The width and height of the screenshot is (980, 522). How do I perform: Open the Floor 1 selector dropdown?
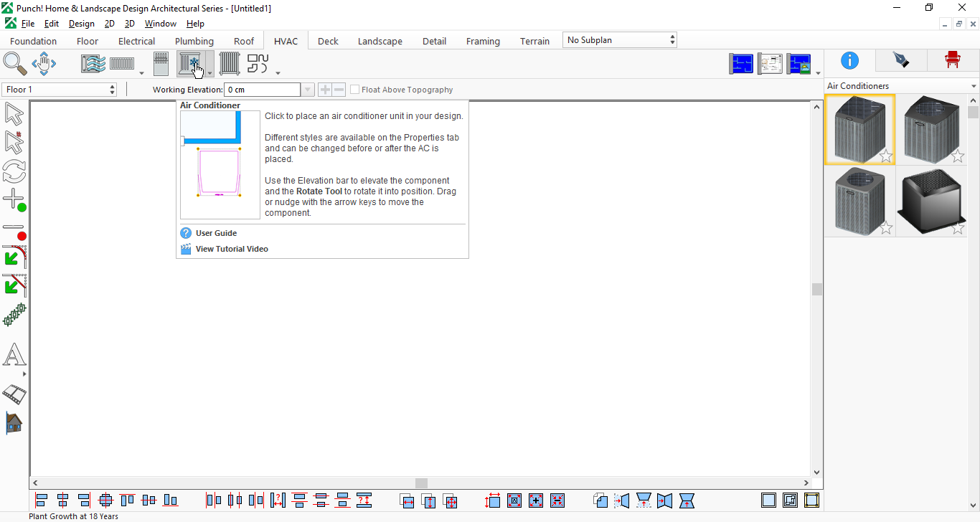(x=60, y=90)
